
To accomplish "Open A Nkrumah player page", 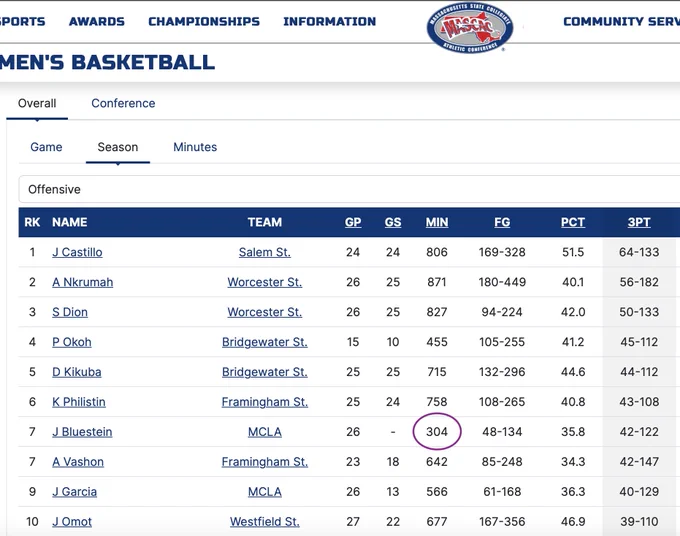I will tap(82, 282).
